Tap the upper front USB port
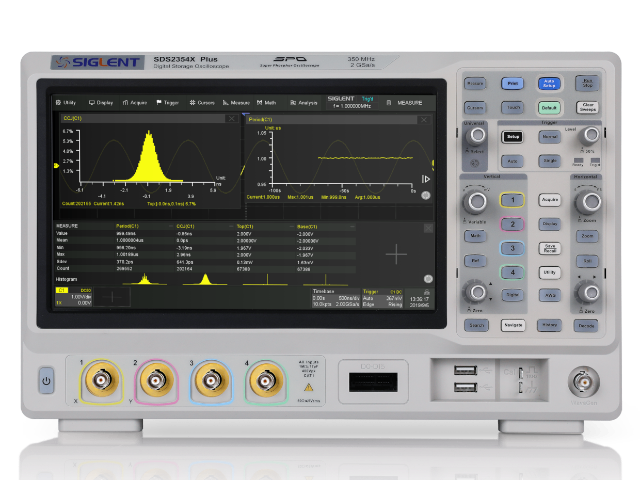Screen dimensions: 640x480 [465, 370]
